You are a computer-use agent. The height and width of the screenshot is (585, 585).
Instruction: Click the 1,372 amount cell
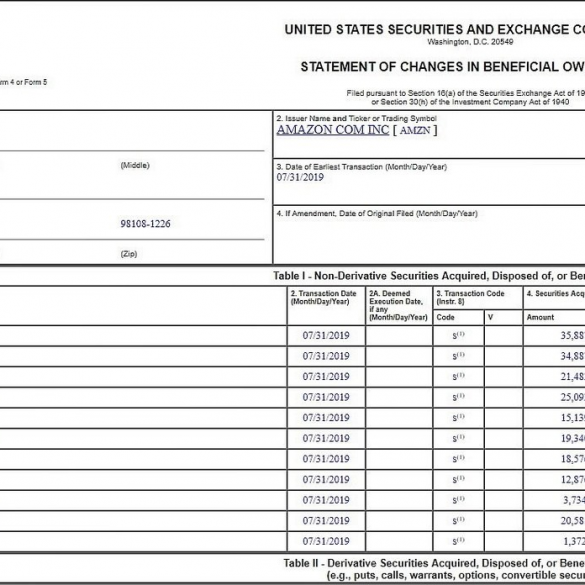(574, 541)
